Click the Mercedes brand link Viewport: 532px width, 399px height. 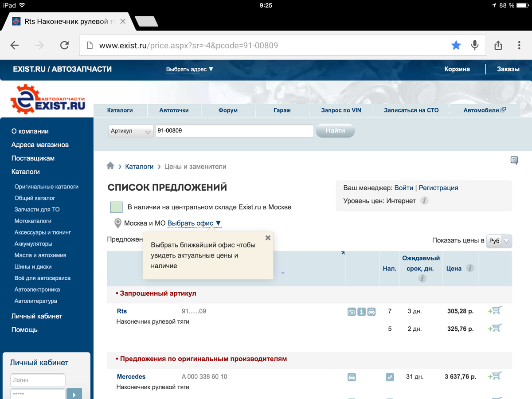[x=131, y=376]
